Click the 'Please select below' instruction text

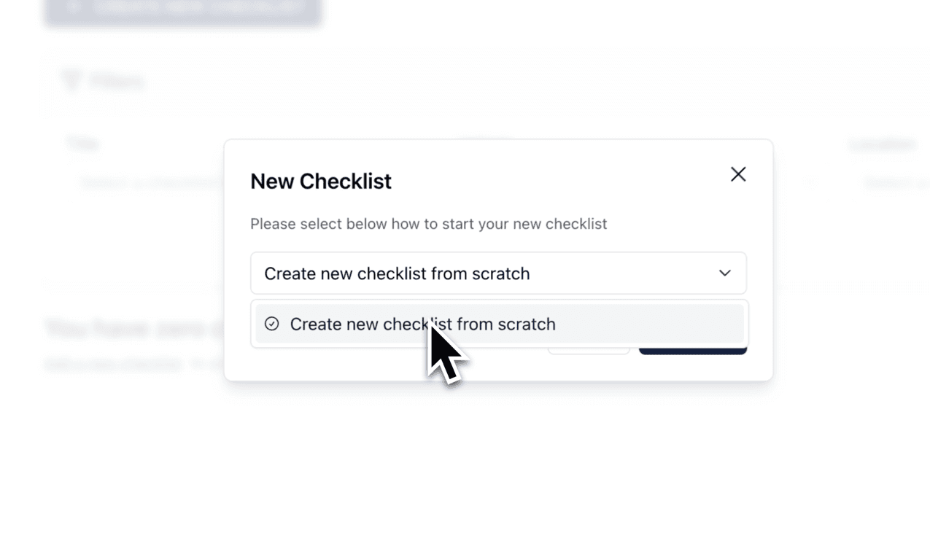tap(428, 224)
